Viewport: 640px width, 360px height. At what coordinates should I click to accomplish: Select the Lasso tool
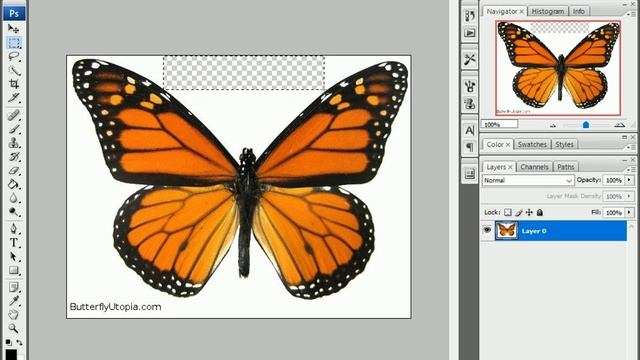tap(13, 56)
